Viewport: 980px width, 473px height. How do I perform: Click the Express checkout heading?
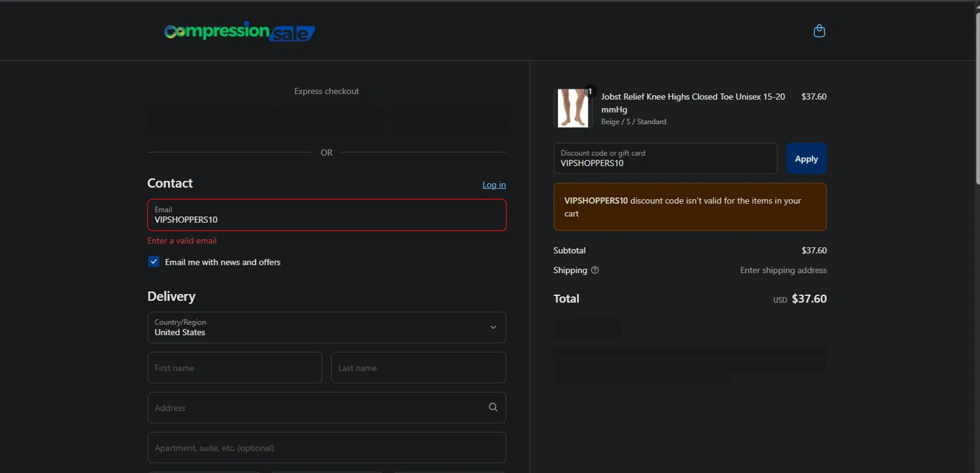click(327, 91)
